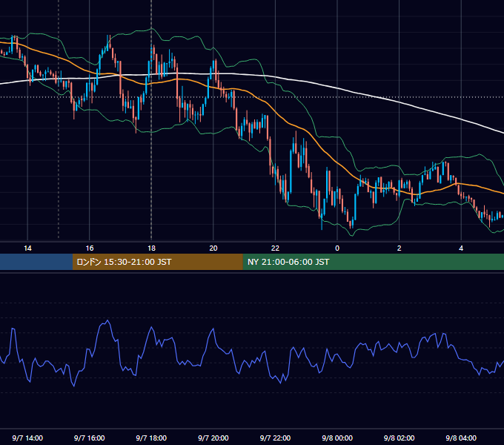Click the '14' hour label on upper axis
This screenshot has height=445, width=504.
tap(27, 248)
